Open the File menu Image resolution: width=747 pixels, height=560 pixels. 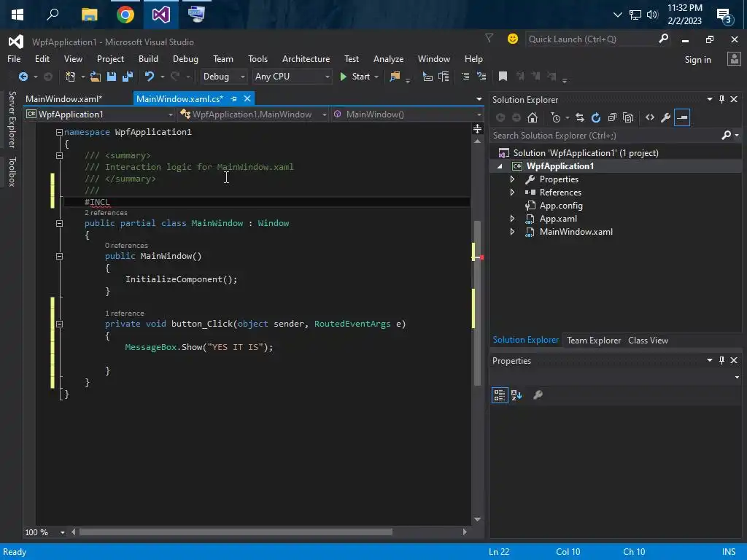point(14,59)
